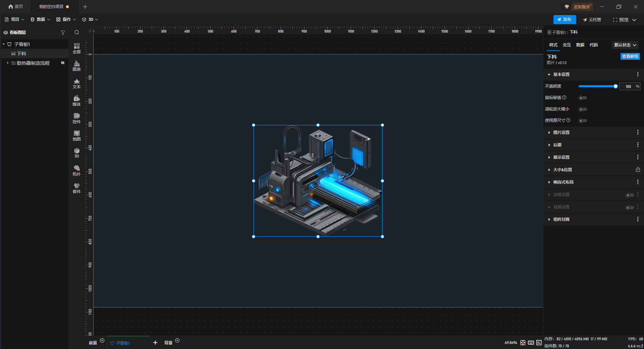This screenshot has width=644, height=349.
Task: Expand the 响应式布局 section
Action: point(549,182)
